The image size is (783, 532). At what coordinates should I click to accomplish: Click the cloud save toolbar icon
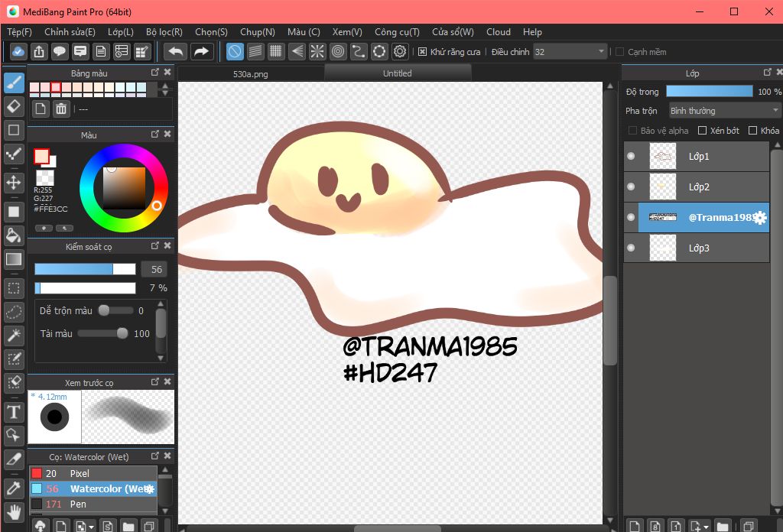coord(18,51)
